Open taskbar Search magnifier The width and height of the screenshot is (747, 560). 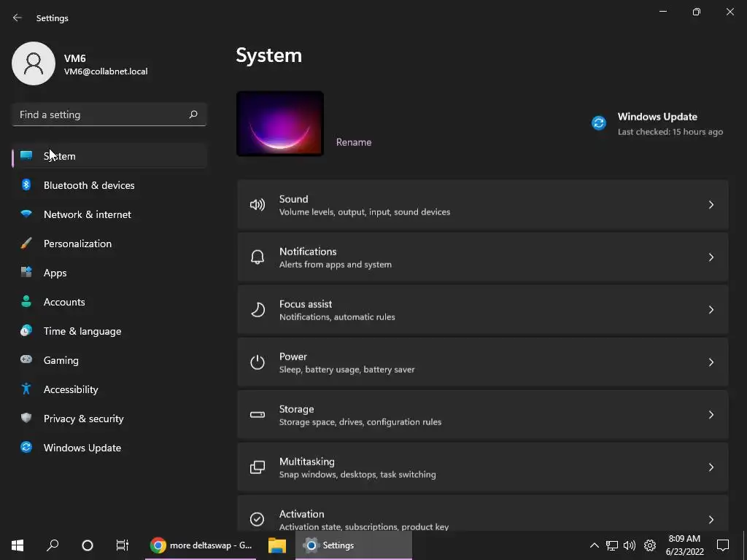(53, 545)
